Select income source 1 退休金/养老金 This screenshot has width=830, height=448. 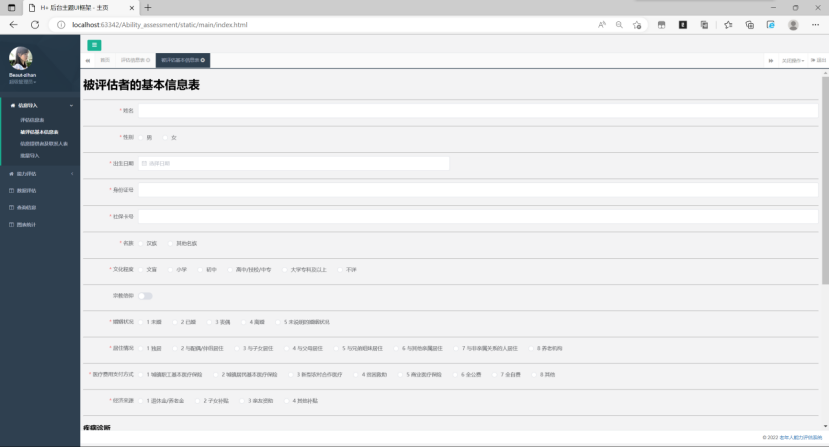coord(141,401)
